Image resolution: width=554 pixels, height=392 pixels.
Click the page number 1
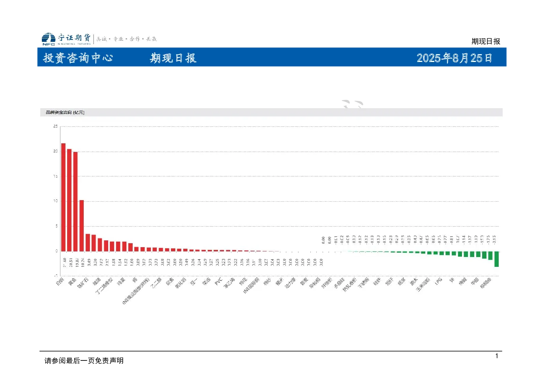click(497, 356)
